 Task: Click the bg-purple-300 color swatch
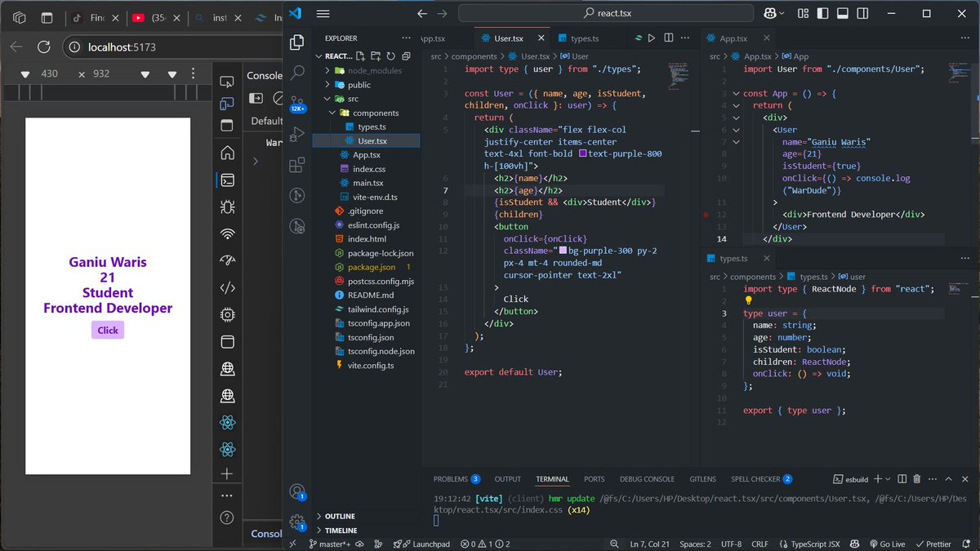point(562,251)
